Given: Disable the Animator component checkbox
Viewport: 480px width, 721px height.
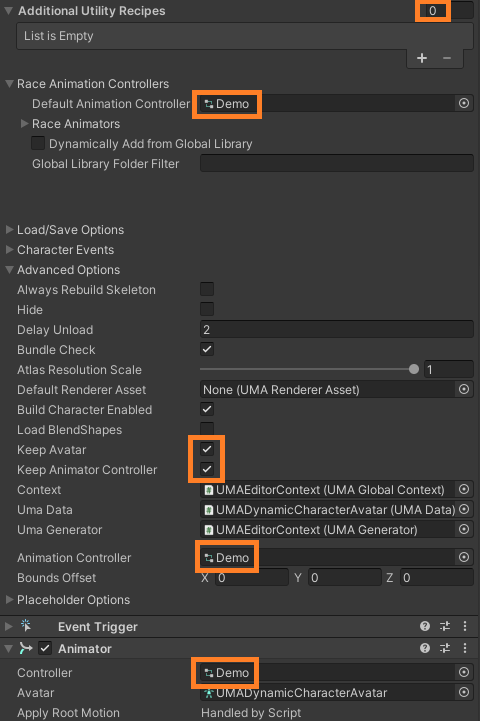Looking at the screenshot, I should coord(45,648).
